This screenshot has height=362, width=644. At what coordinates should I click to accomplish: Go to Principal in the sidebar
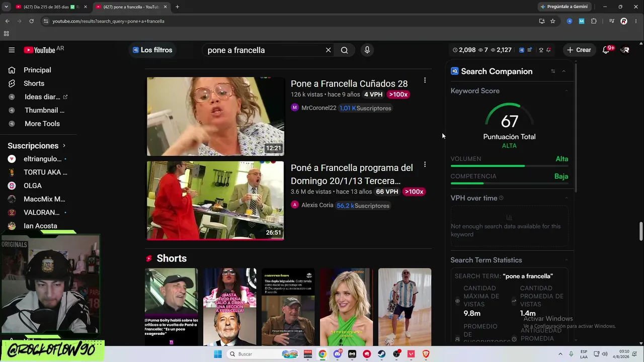(38, 70)
